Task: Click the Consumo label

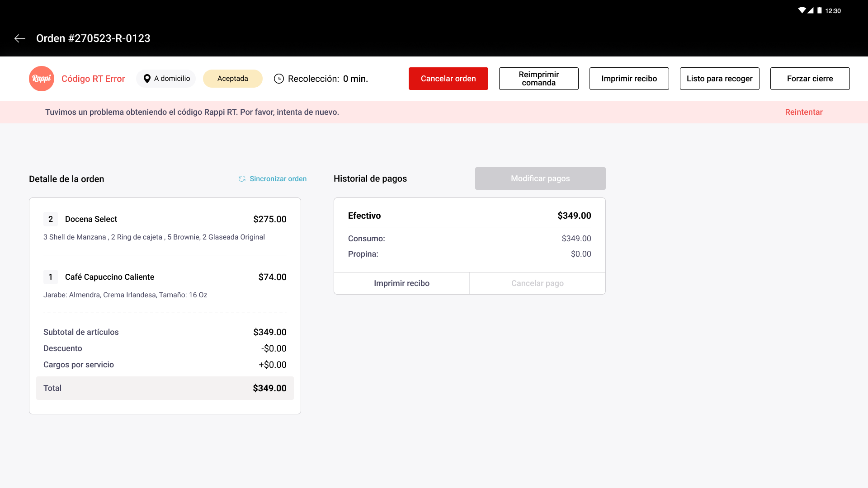Action: point(367,239)
